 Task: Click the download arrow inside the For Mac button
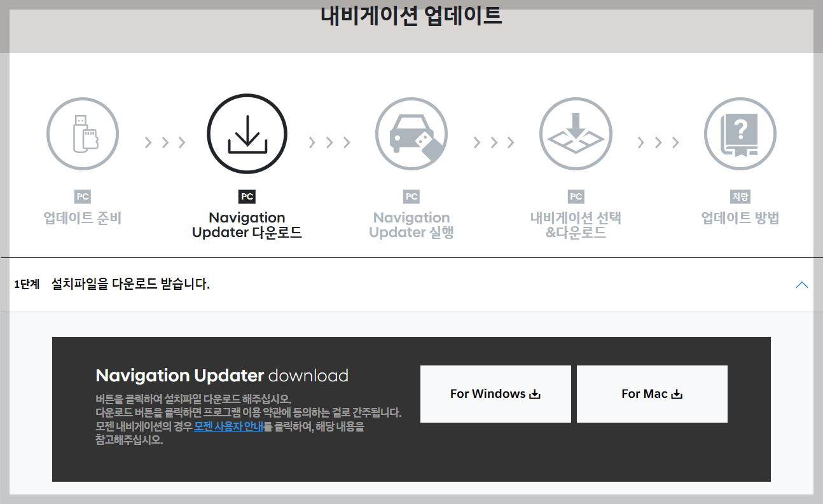[677, 393]
